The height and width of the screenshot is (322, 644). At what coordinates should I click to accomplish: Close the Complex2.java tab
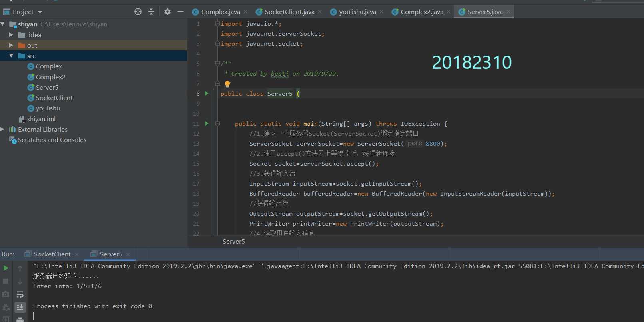point(449,12)
